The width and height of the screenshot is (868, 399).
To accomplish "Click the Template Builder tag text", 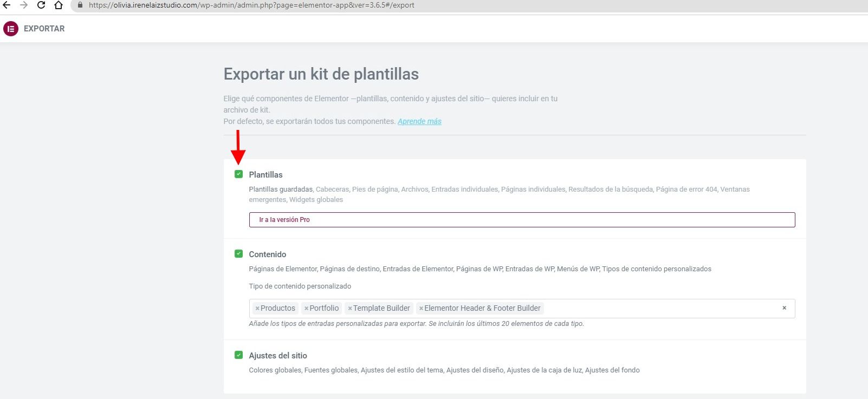I will click(x=381, y=308).
